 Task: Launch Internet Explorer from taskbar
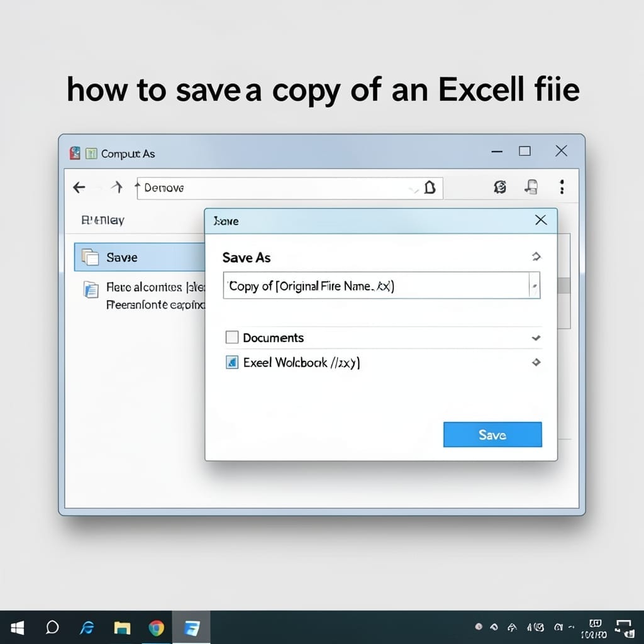click(x=87, y=628)
